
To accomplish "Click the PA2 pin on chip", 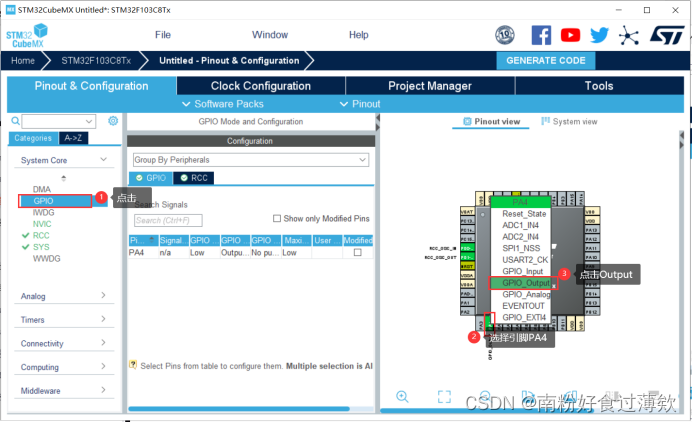I will pos(467,312).
